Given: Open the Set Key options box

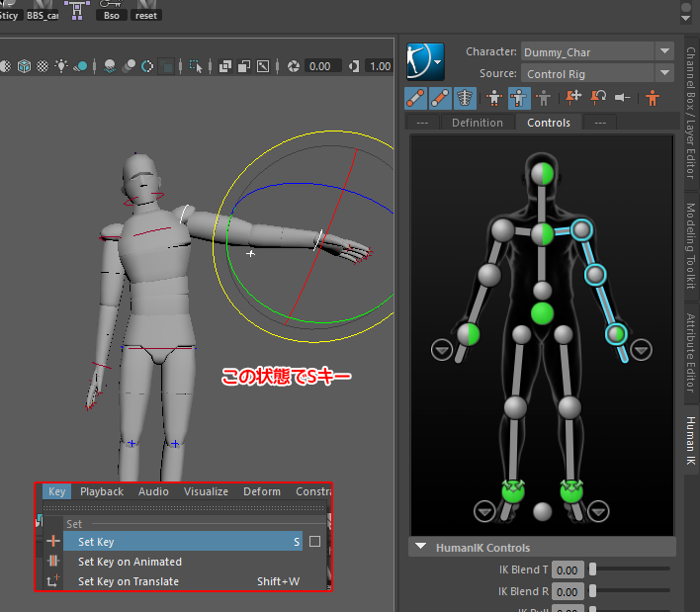Looking at the screenshot, I should (x=314, y=542).
